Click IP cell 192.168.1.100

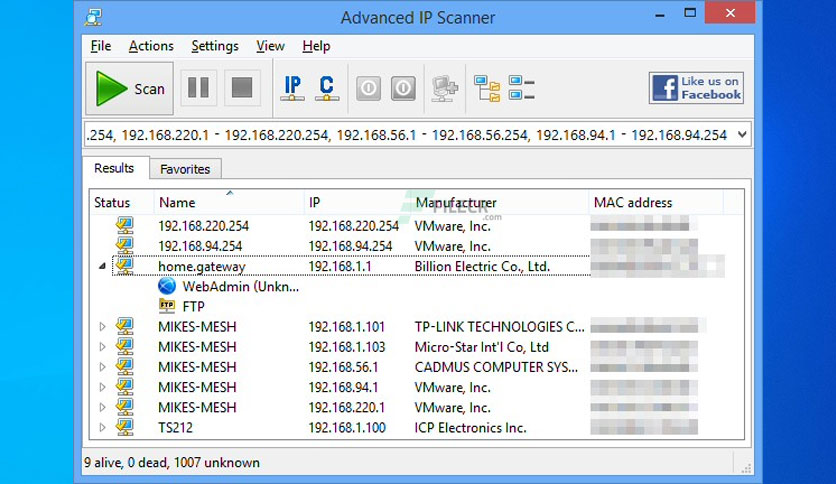click(347, 428)
